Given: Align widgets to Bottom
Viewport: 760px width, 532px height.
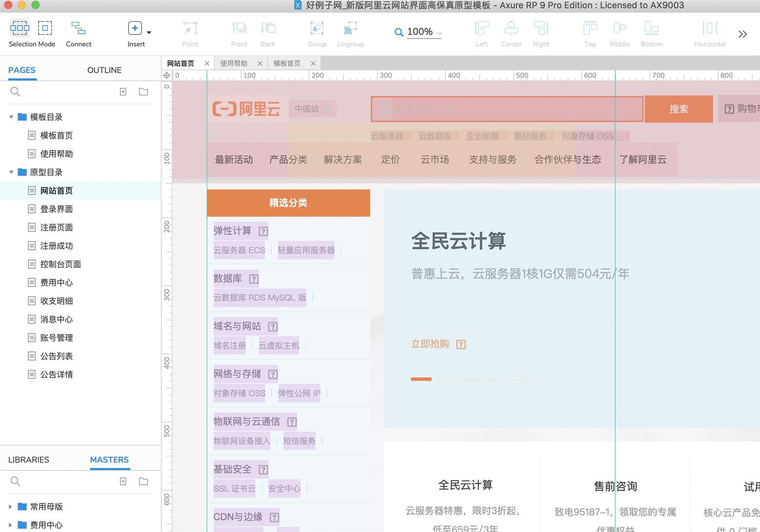Looking at the screenshot, I should coord(651,34).
